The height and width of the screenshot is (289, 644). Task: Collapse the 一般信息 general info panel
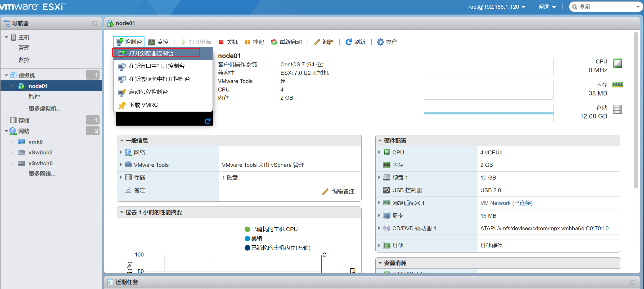(x=122, y=141)
